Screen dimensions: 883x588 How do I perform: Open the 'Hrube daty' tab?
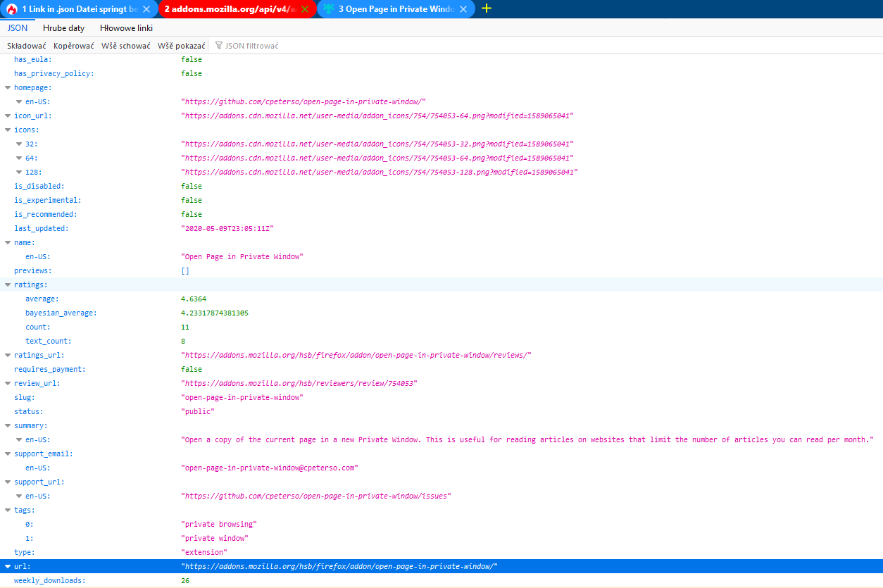(x=63, y=28)
